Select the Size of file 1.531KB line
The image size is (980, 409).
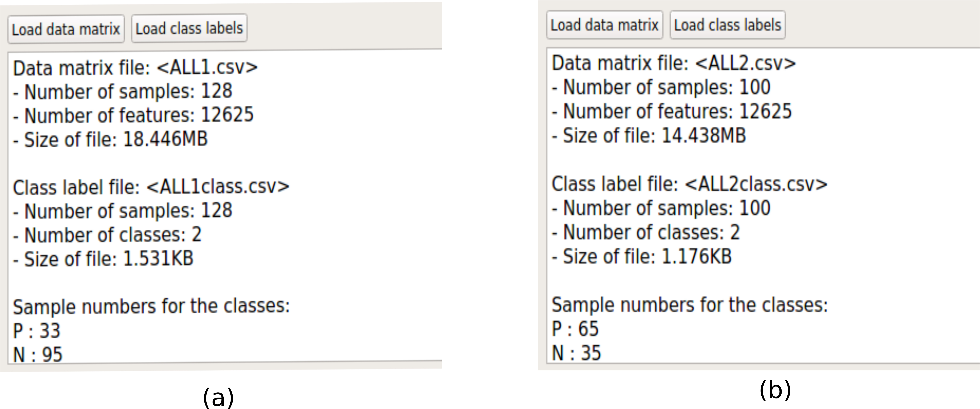[103, 259]
